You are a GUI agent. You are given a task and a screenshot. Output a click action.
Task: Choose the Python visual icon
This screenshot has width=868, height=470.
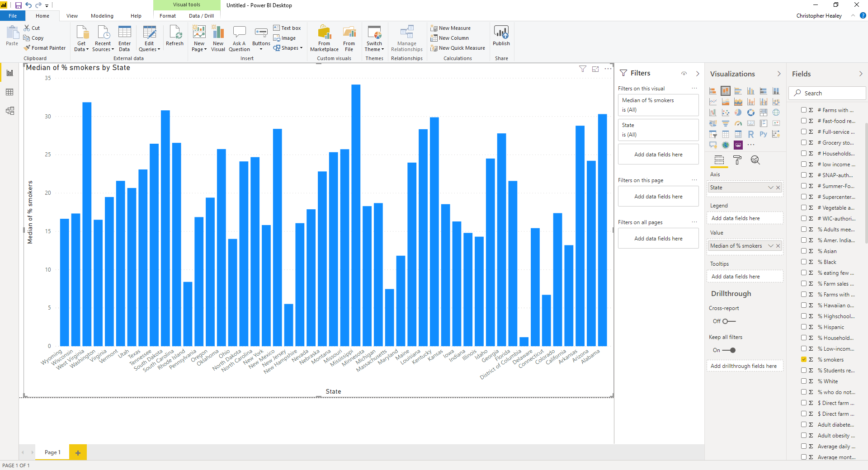pyautogui.click(x=763, y=134)
